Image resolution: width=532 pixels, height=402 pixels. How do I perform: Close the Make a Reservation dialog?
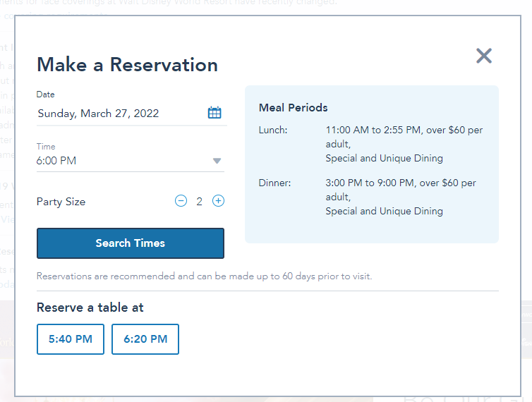(483, 56)
